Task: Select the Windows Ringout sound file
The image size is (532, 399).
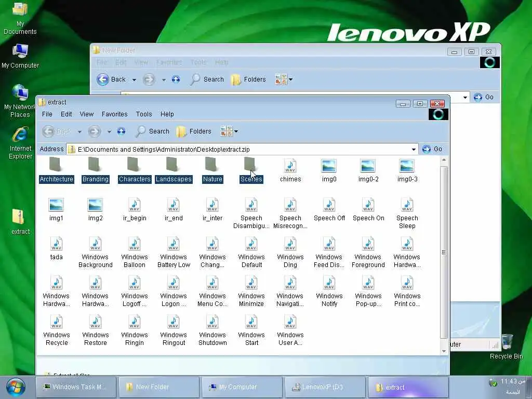Action: tap(174, 330)
